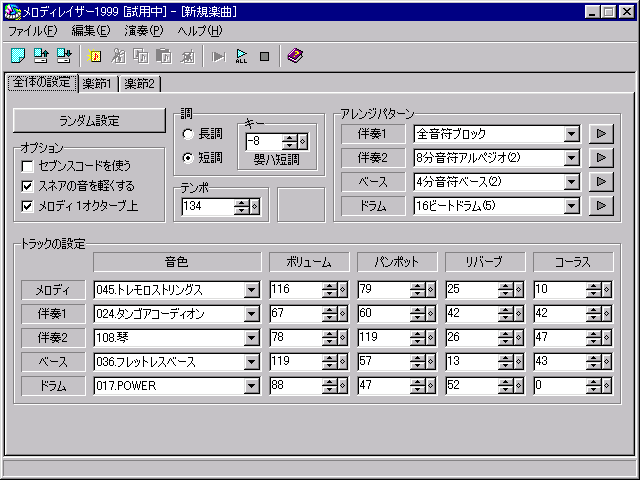
Task: Open the 演奏(P) menu
Action: (x=144, y=31)
